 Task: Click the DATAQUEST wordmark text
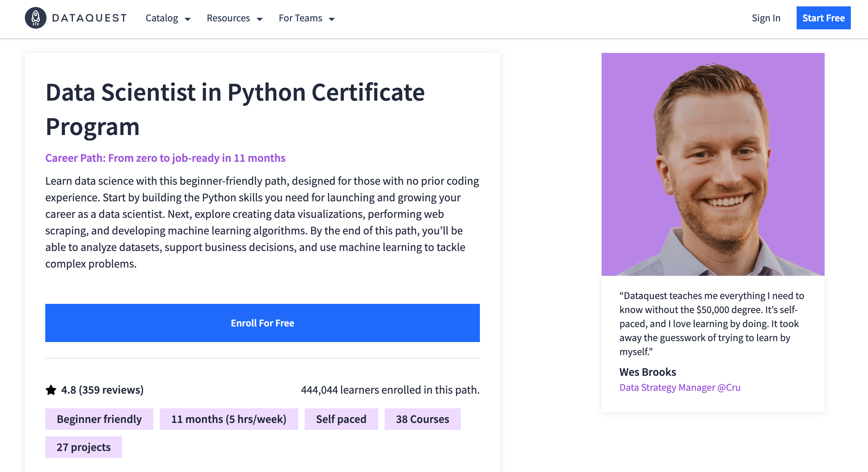90,18
